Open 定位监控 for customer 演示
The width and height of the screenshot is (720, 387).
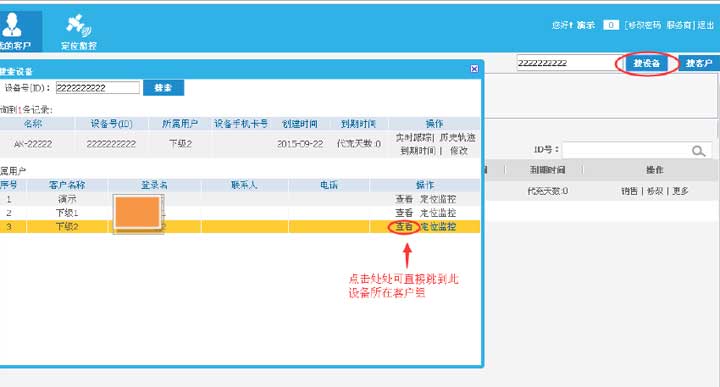click(x=438, y=199)
